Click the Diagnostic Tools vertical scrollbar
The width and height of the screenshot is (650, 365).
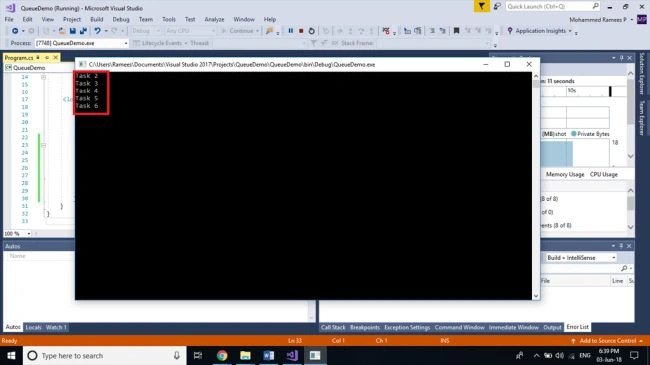point(631,115)
